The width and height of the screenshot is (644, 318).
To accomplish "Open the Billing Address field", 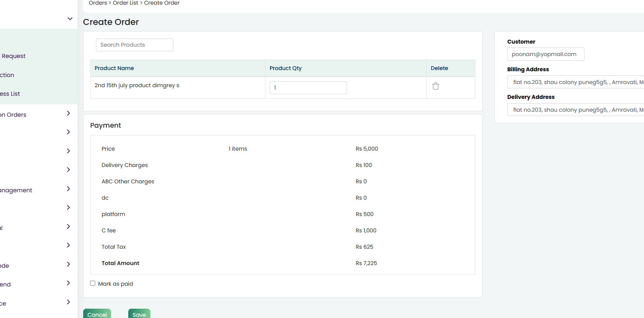I will pyautogui.click(x=576, y=82).
